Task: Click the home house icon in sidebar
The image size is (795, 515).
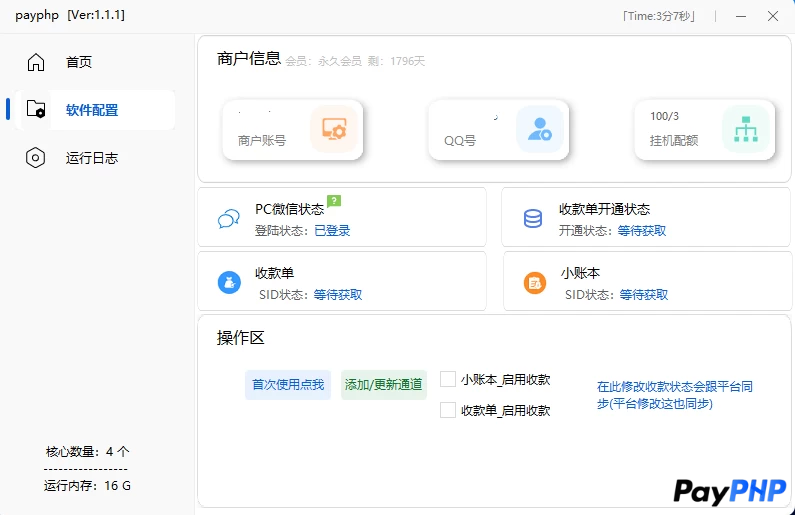Action: click(35, 62)
